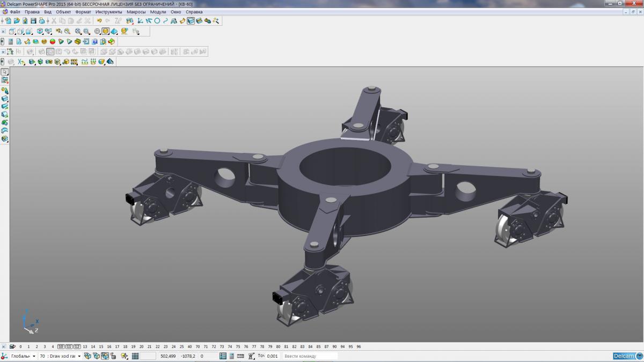Toggle level 25 visibility

click(x=181, y=346)
